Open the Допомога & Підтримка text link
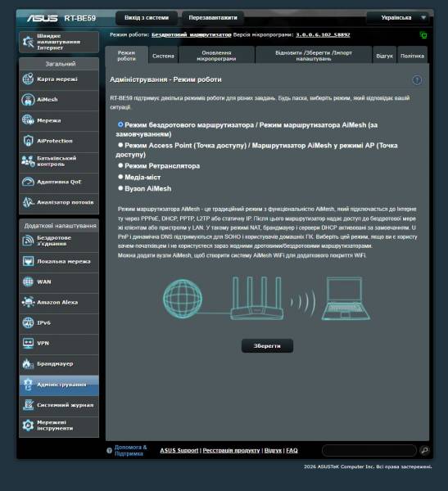This screenshot has width=448, height=491. coord(130,450)
